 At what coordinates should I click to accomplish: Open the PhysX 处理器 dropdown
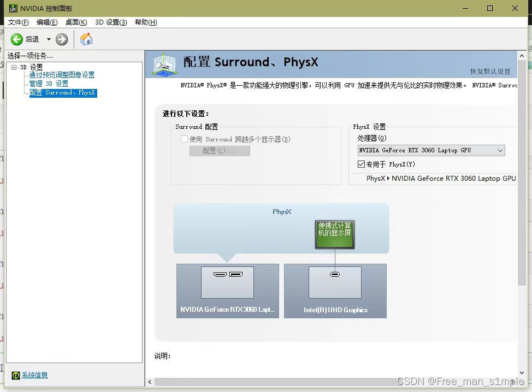pyautogui.click(x=431, y=150)
